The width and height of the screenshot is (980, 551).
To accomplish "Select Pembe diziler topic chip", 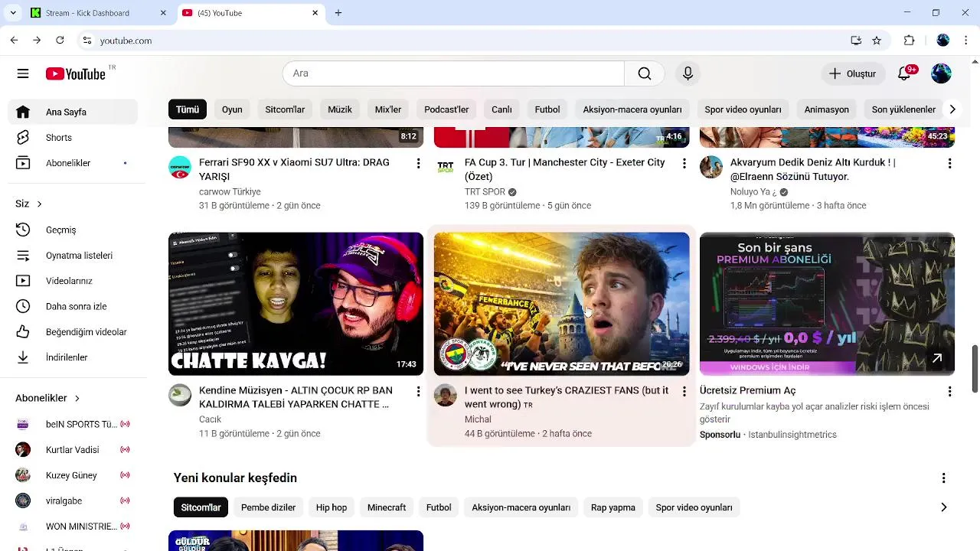I will (268, 507).
